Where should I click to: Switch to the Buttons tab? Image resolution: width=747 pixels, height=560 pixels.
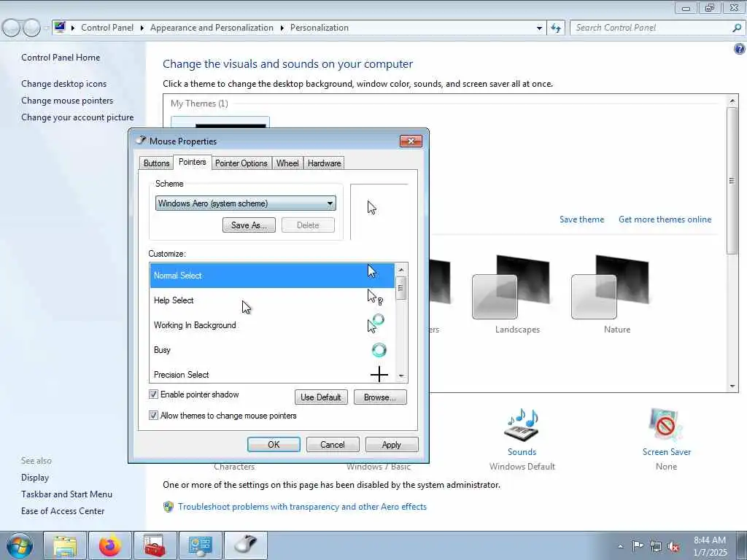click(x=156, y=163)
